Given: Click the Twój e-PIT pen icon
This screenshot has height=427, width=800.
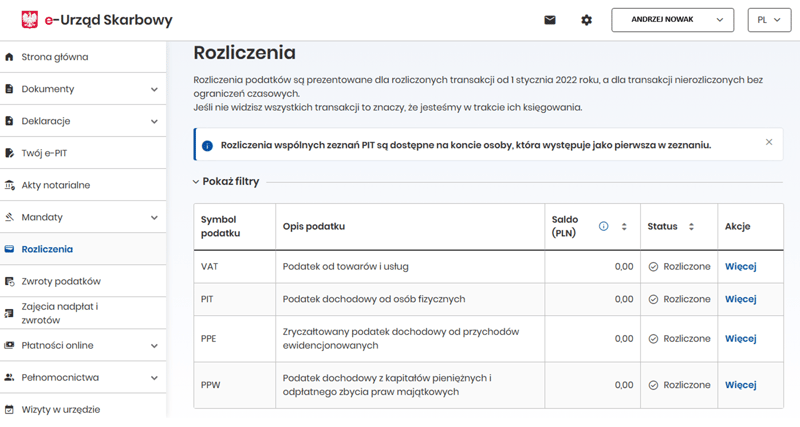Looking at the screenshot, I should point(9,153).
